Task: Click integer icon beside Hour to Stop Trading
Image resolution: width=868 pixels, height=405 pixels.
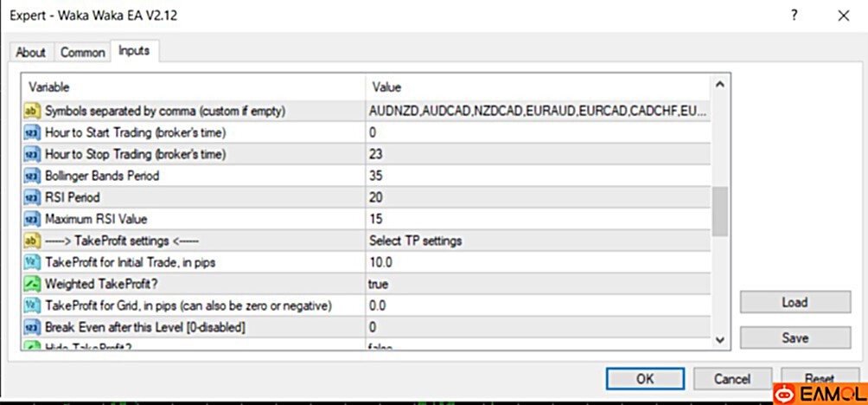Action: 31,155
